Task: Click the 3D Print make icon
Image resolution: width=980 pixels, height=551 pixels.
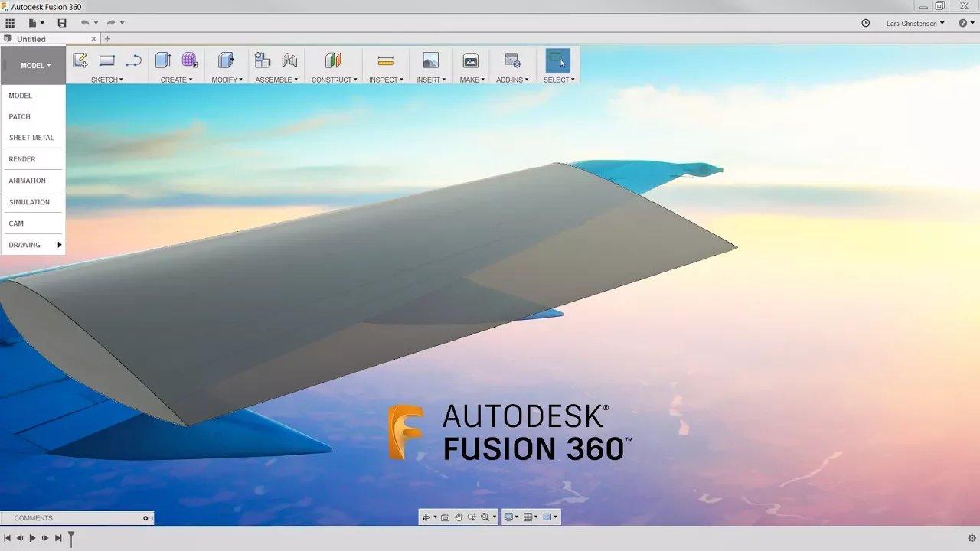Action: 471,60
